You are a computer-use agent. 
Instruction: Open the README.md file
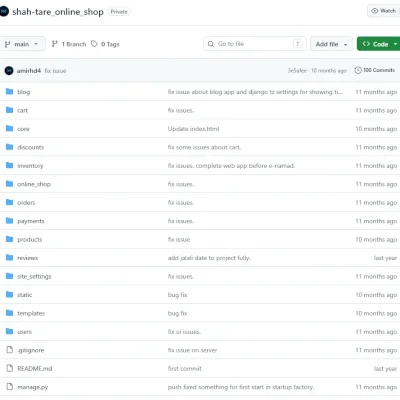tap(35, 368)
